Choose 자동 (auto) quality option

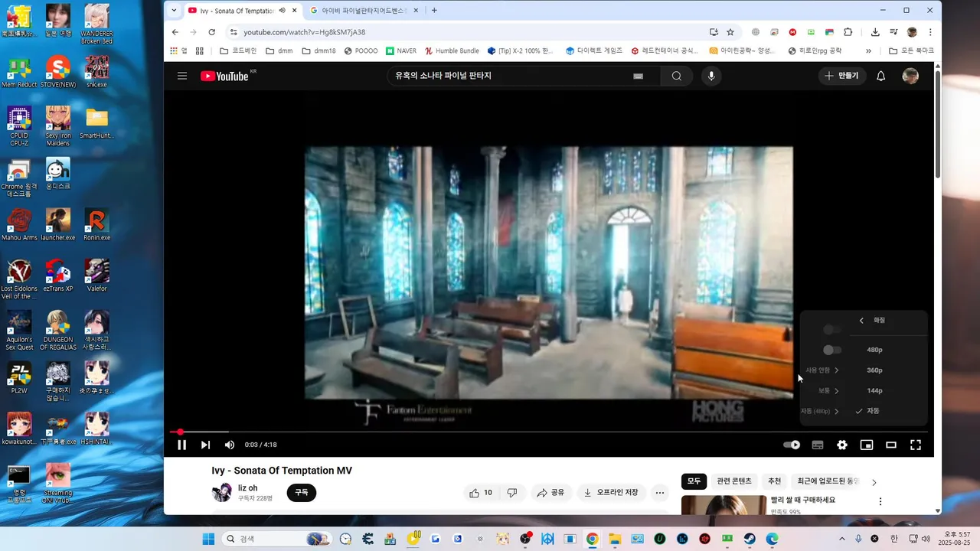tap(873, 411)
